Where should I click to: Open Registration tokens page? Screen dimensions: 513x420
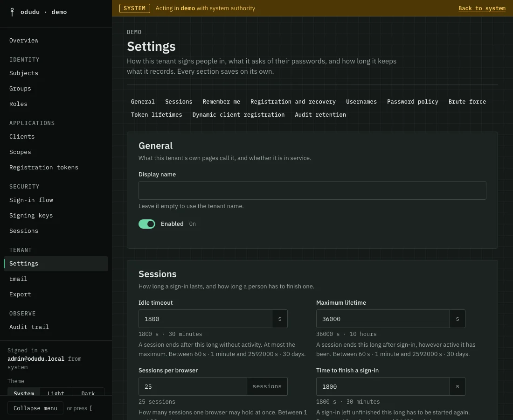point(44,167)
